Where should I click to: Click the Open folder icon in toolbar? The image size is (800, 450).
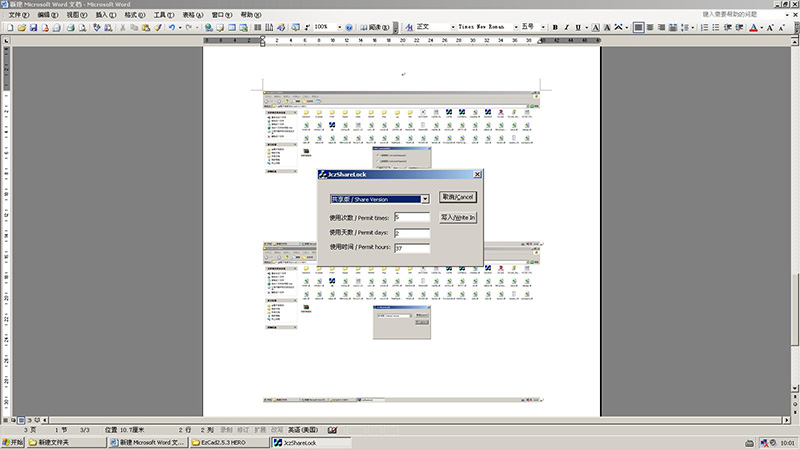21,27
